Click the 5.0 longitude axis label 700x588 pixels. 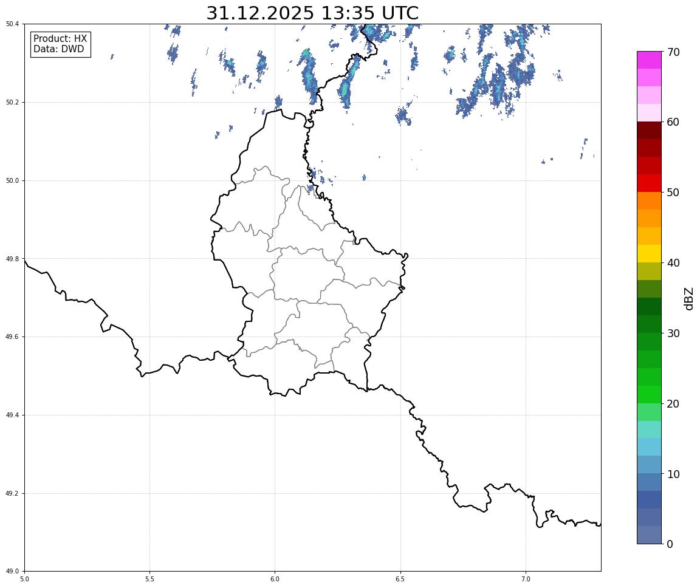pos(24,579)
